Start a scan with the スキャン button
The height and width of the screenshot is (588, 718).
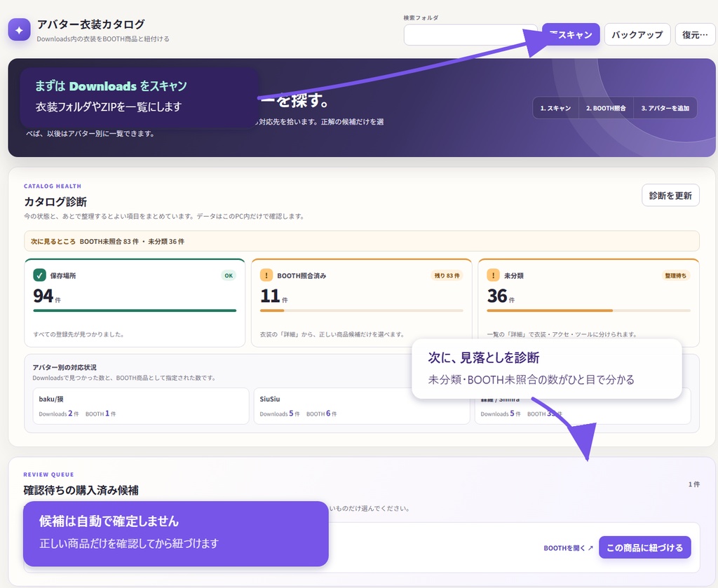coord(571,34)
